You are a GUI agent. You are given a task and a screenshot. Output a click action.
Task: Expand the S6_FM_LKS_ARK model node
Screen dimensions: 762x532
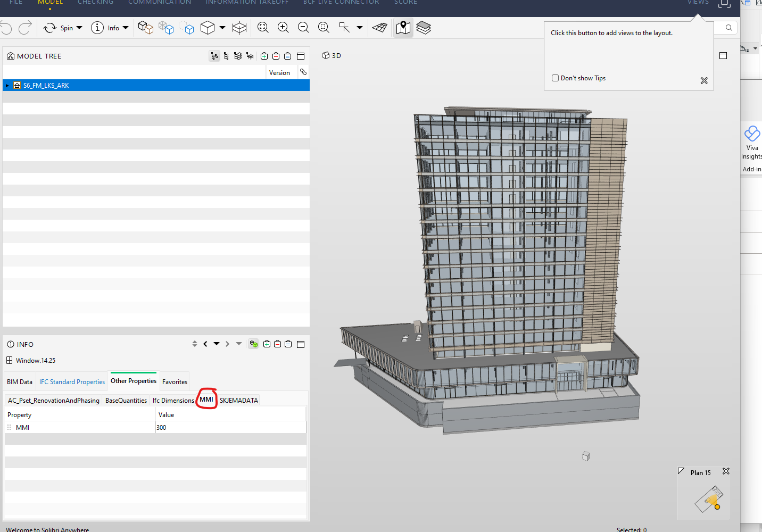point(7,86)
